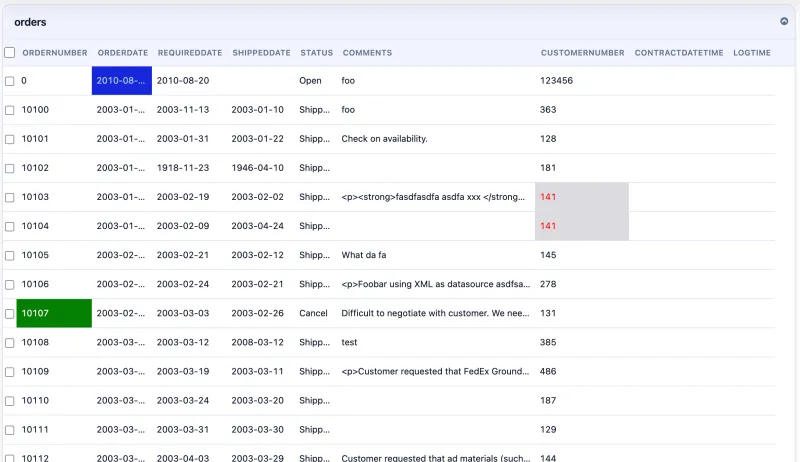The height and width of the screenshot is (462, 800).
Task: Click customer number 486
Action: [548, 371]
